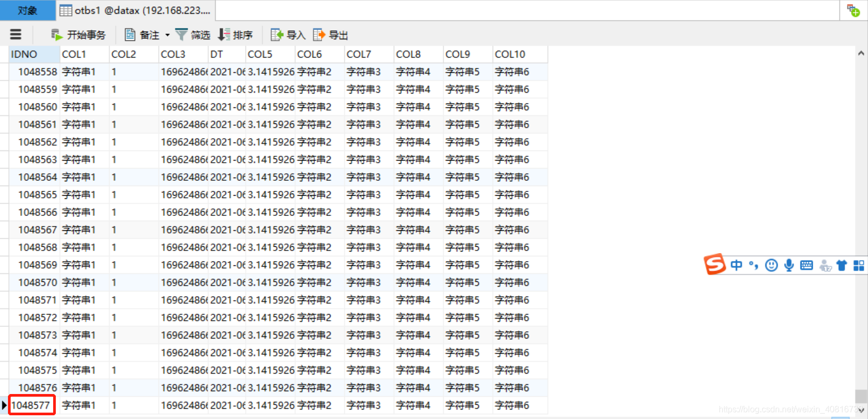868x419 pixels.
Task: Select IDNO cell 1048576
Action: tap(34, 388)
